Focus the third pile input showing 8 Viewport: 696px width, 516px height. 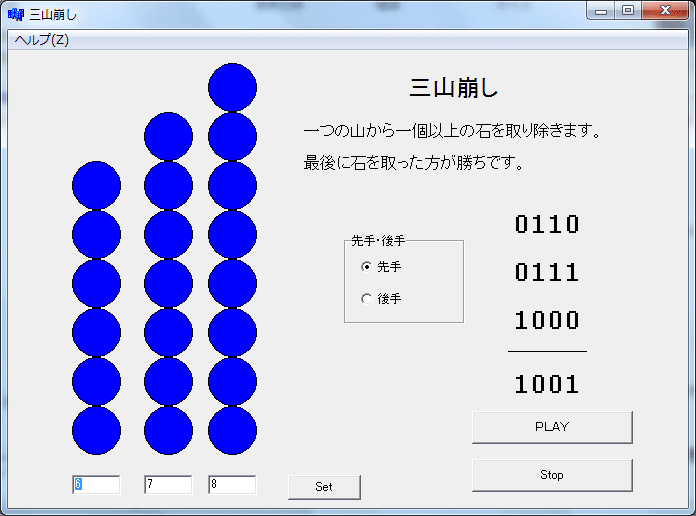232,484
